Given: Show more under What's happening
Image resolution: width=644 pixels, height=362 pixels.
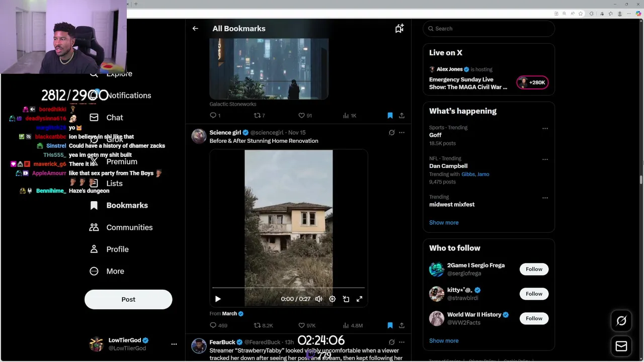Looking at the screenshot, I should coord(444,223).
